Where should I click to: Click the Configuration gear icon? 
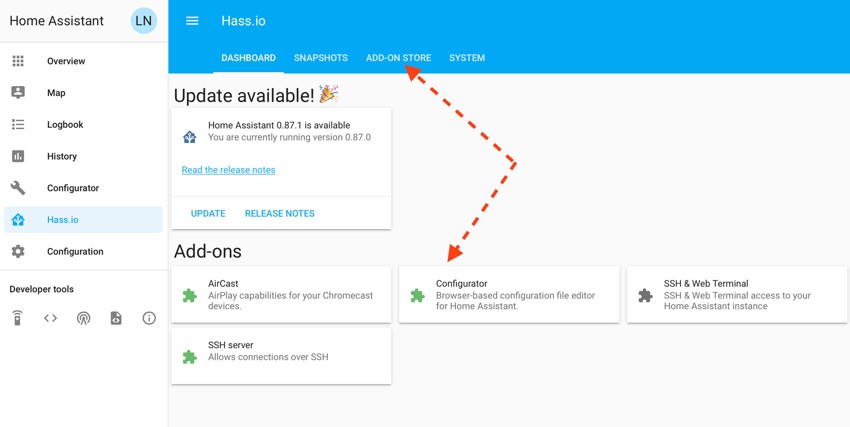coord(18,251)
